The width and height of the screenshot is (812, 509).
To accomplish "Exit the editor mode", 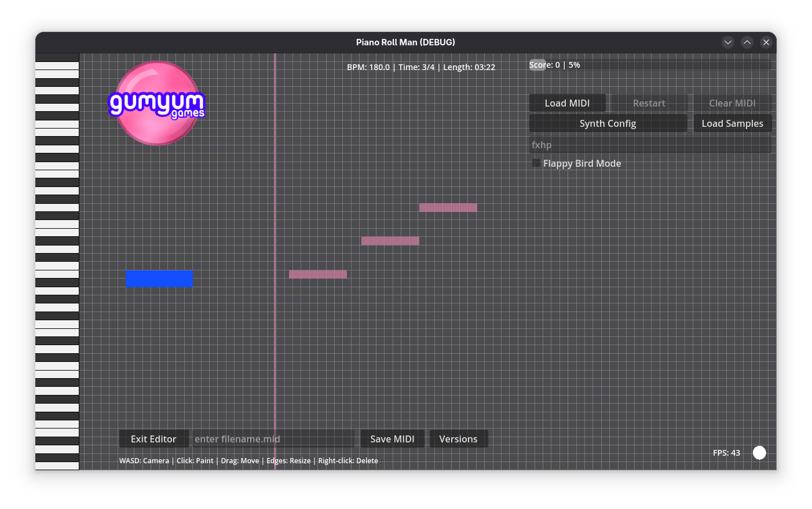I will pyautogui.click(x=153, y=439).
